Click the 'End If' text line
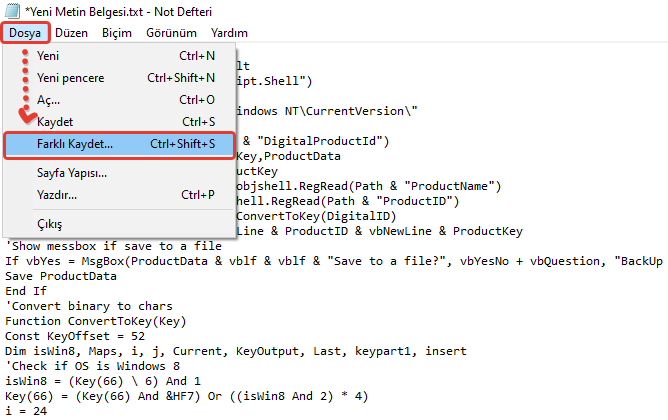This screenshot has height=420, width=668. pyautogui.click(x=30, y=291)
